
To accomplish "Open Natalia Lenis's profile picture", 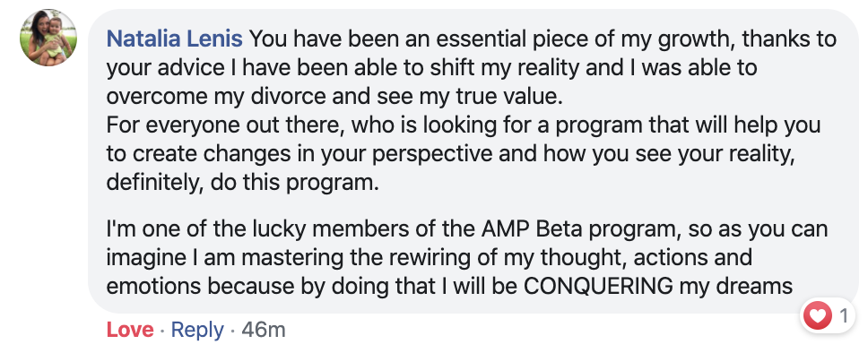I will click(x=48, y=38).
